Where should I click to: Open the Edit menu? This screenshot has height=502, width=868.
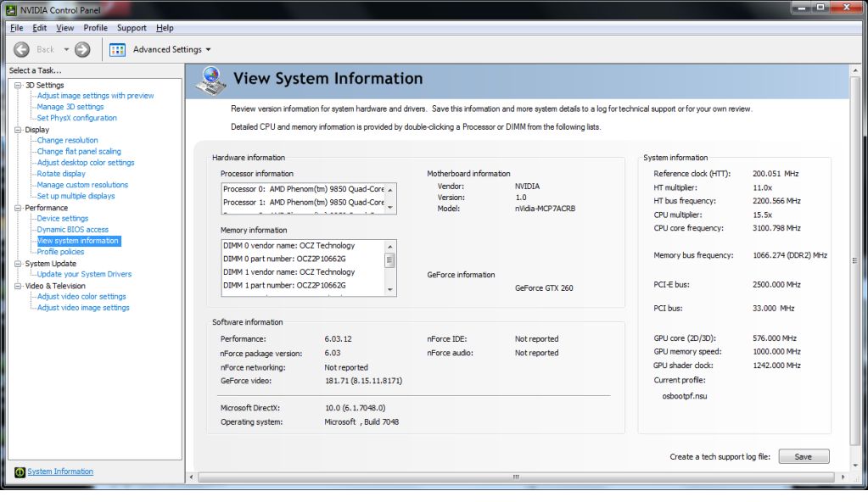pos(39,28)
